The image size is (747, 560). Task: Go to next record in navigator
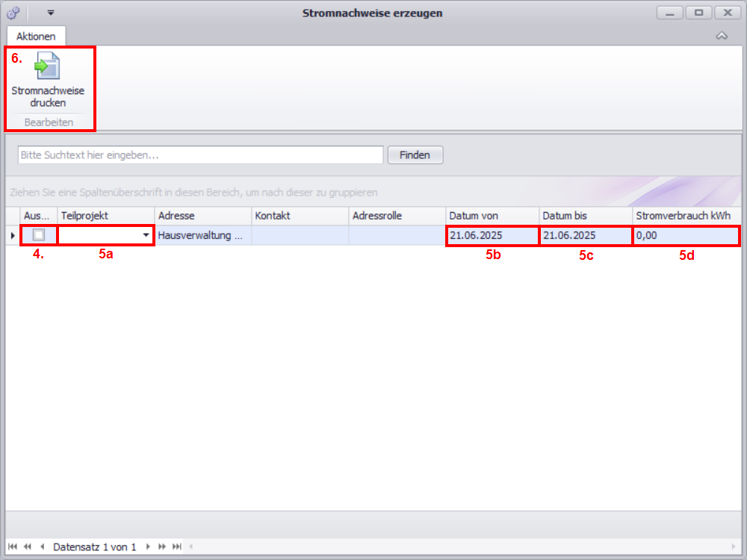[x=148, y=547]
